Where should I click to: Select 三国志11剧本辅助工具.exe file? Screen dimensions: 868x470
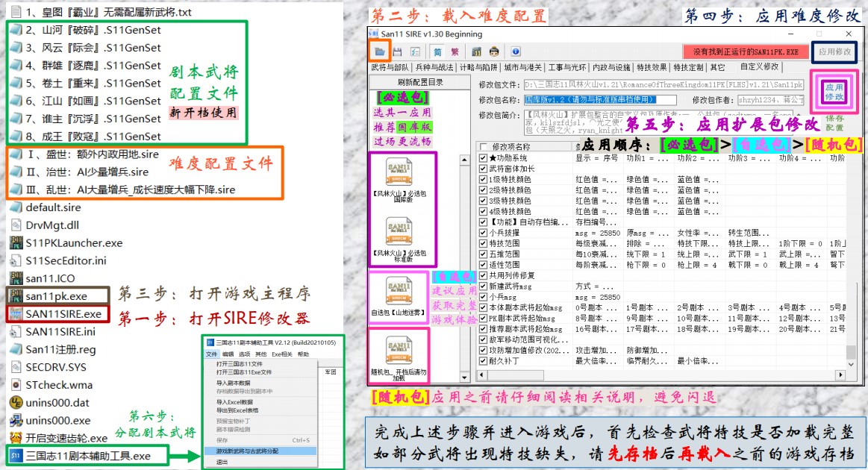[81, 456]
